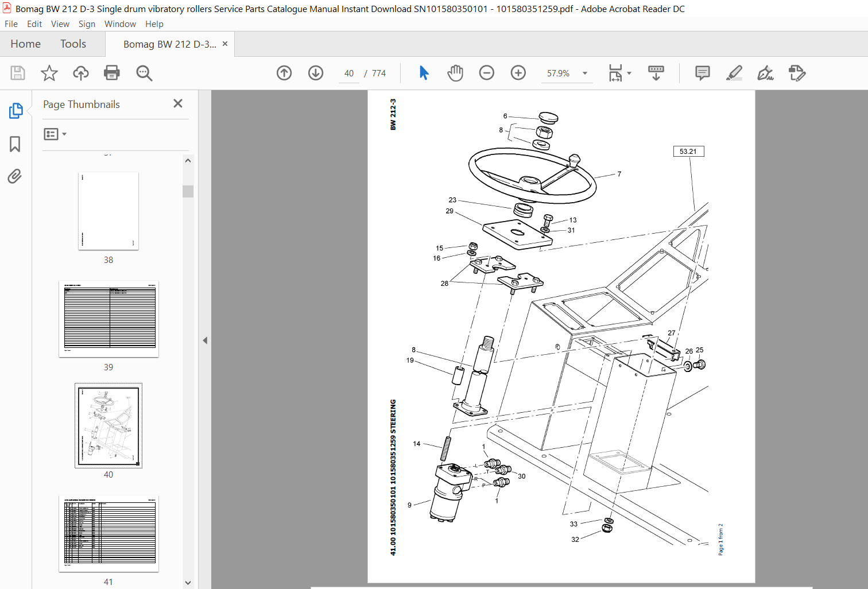Expand fit page options arrow
The image size is (868, 589).
(x=629, y=73)
